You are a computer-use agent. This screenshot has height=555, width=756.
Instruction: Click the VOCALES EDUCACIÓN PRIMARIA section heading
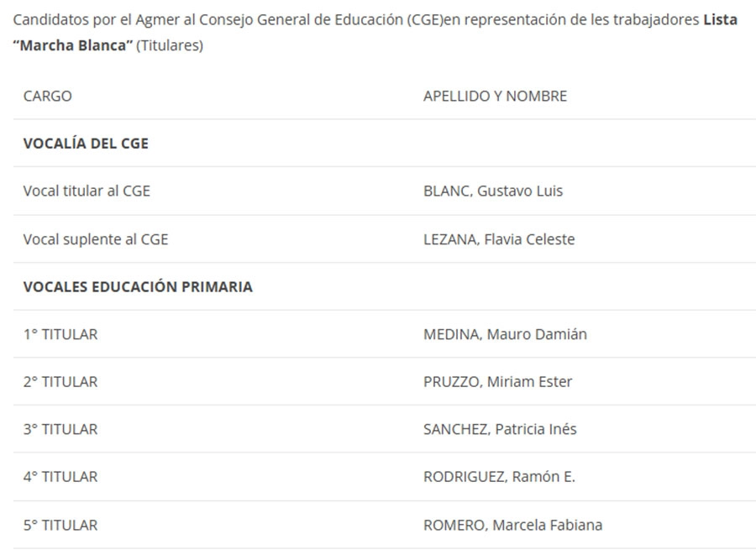coord(138,286)
